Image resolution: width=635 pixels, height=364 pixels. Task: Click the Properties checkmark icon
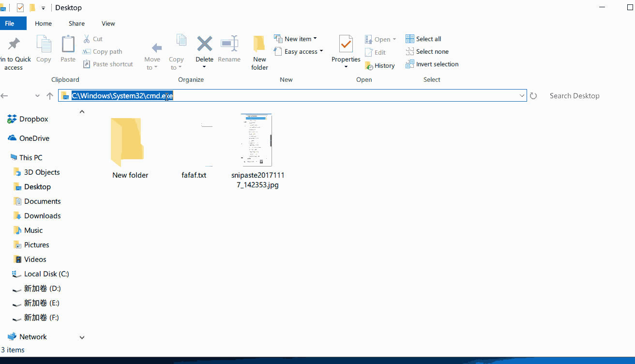tap(346, 44)
